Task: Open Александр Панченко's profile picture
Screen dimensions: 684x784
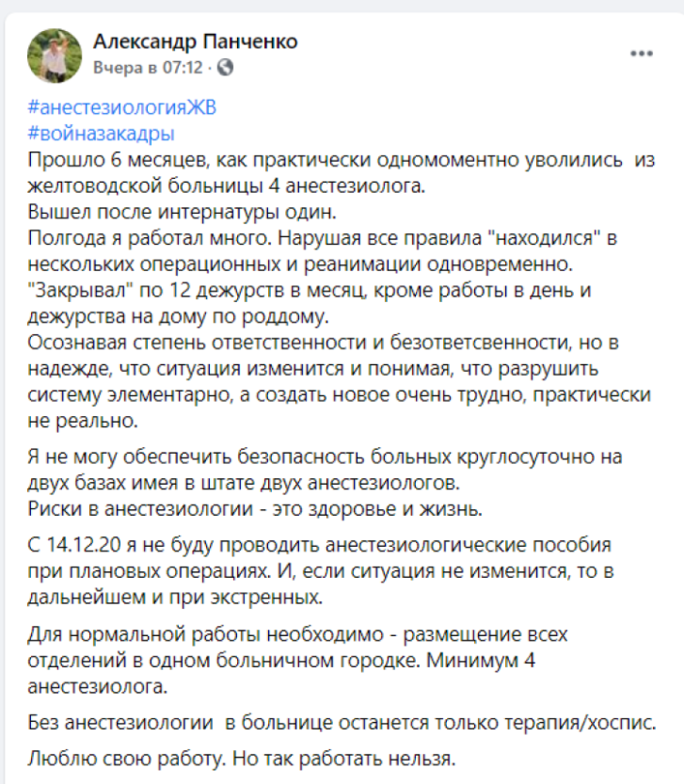Action: click(x=55, y=55)
